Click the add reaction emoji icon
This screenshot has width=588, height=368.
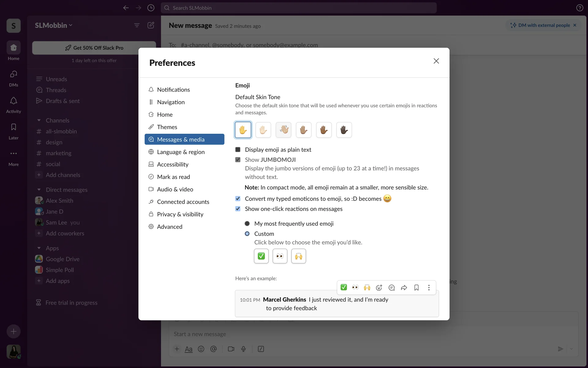point(379,288)
